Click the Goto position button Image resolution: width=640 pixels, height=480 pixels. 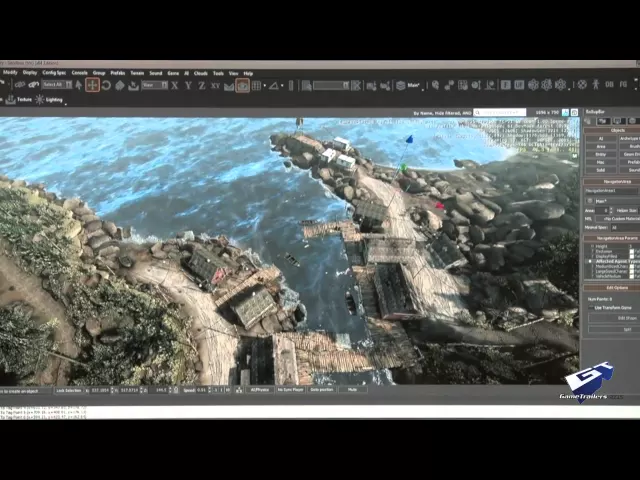click(322, 390)
